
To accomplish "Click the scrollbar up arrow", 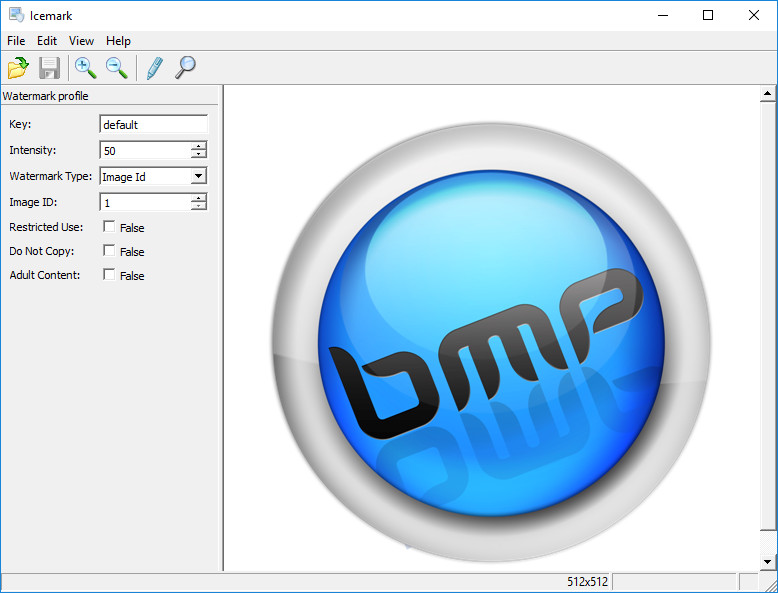I will pos(767,93).
